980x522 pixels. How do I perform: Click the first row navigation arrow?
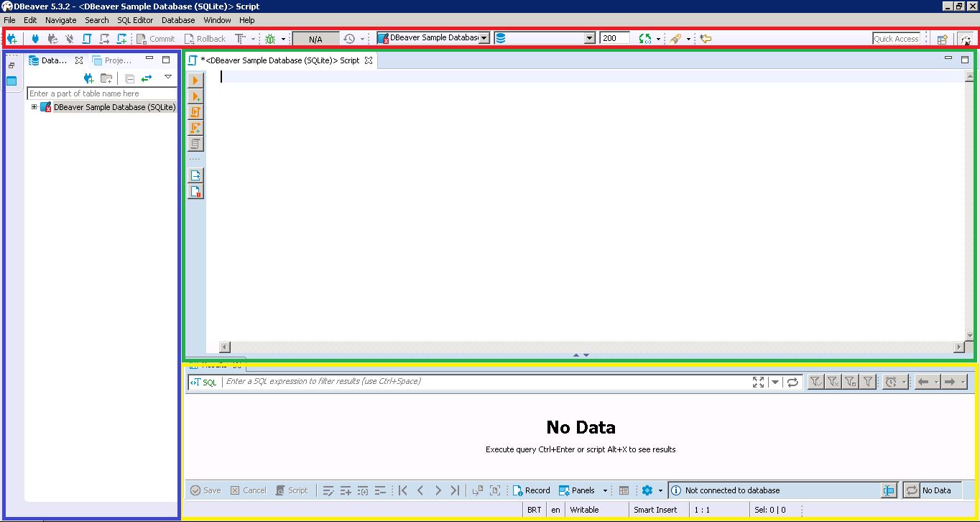pyautogui.click(x=403, y=490)
